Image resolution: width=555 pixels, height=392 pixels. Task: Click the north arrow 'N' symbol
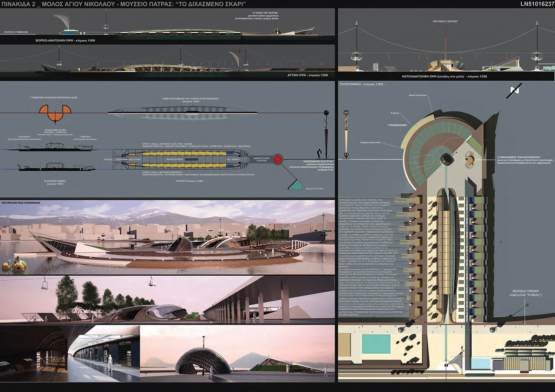pyautogui.click(x=514, y=90)
